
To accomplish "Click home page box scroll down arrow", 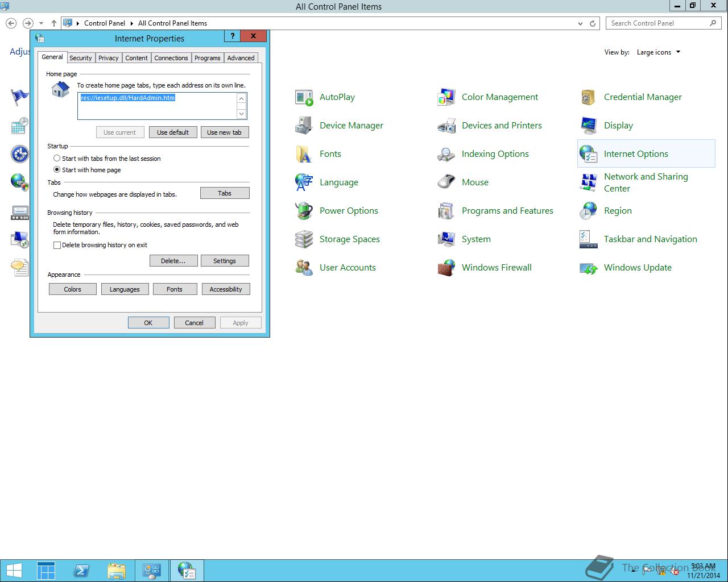I will pyautogui.click(x=242, y=114).
